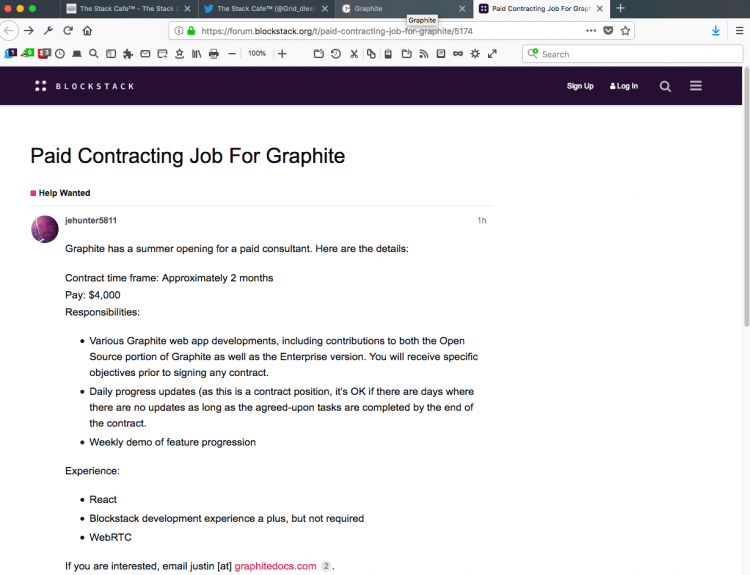Toggle the sidebar panel icon
The width and height of the screenshot is (750, 575).
point(111,54)
